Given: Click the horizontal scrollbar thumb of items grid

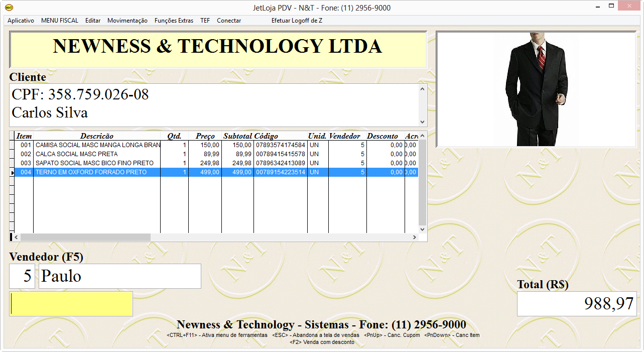Looking at the screenshot, I should point(85,237).
